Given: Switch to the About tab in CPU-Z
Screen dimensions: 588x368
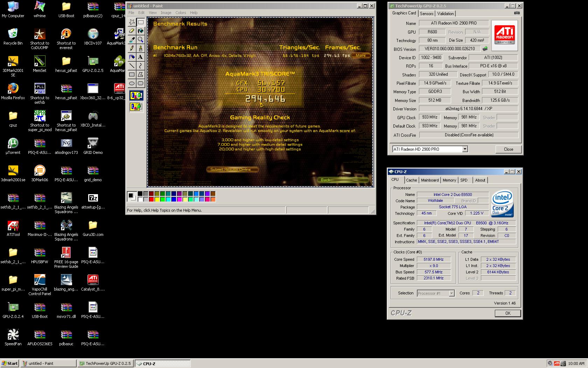Looking at the screenshot, I should pyautogui.click(x=480, y=180).
